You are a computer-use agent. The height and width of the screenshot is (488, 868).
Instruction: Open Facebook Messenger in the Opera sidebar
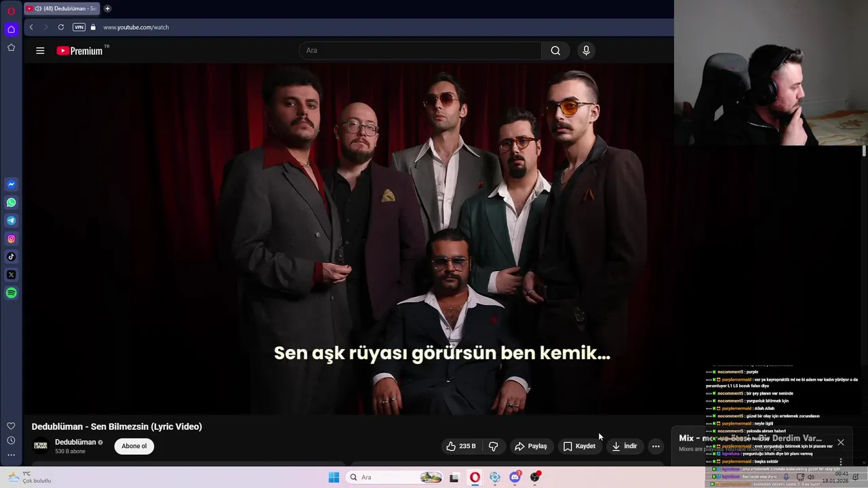pyautogui.click(x=11, y=184)
